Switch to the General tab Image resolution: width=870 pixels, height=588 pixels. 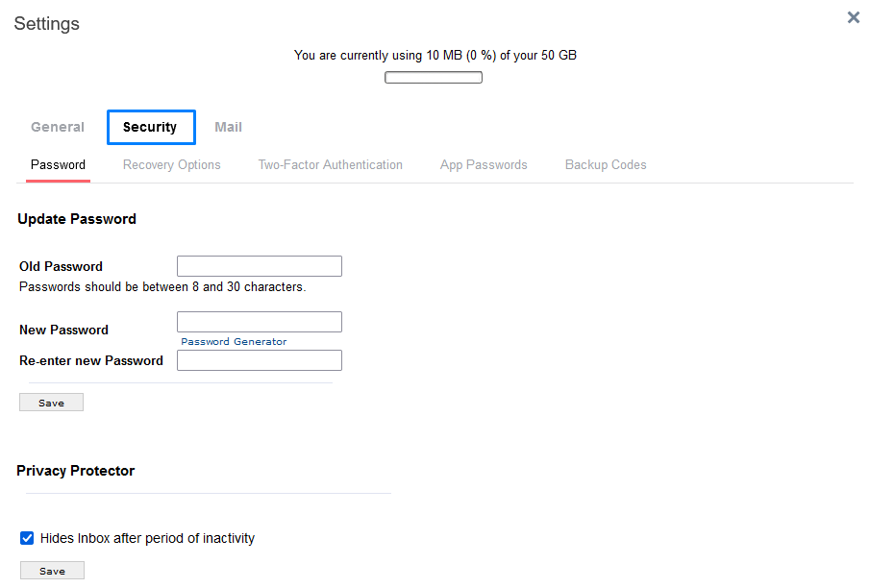57,126
